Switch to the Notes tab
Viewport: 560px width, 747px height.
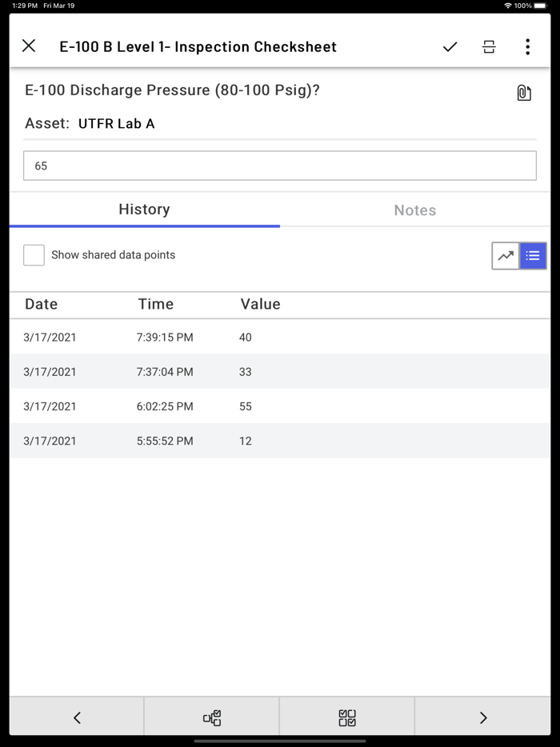point(415,210)
